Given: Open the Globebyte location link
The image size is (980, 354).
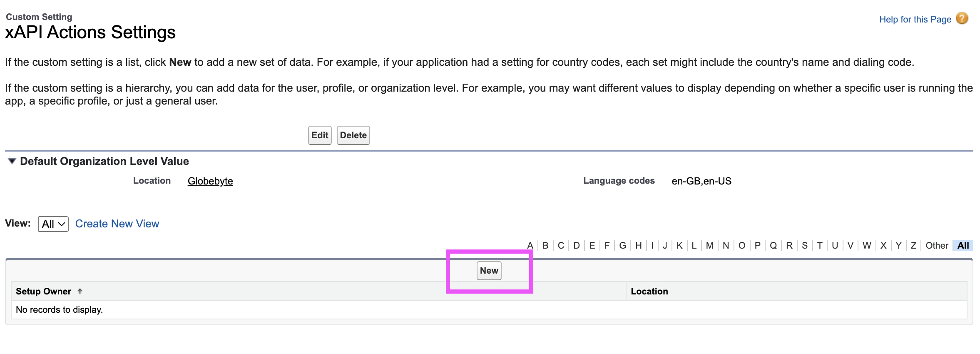Looking at the screenshot, I should [210, 181].
